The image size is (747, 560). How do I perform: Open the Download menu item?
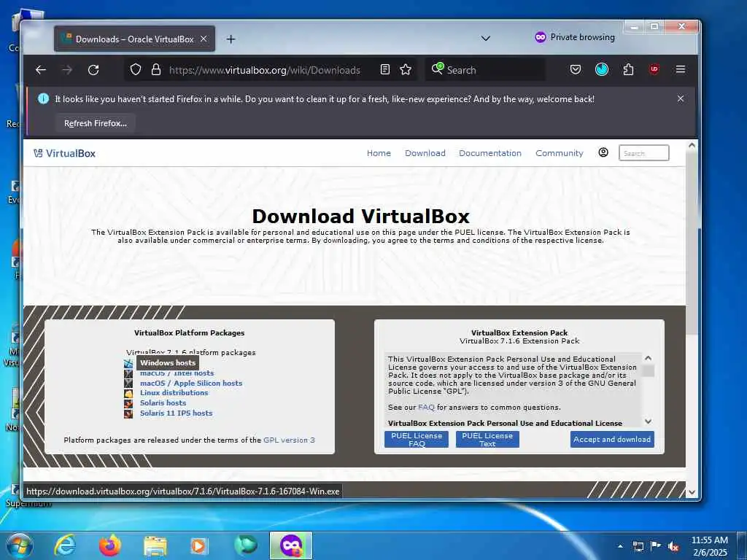[x=425, y=153]
